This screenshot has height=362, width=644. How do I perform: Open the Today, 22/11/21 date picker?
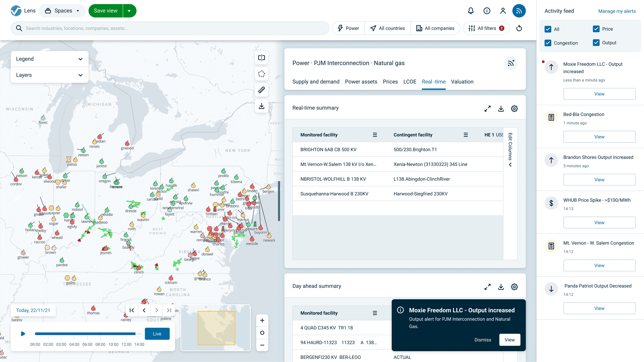(x=33, y=310)
